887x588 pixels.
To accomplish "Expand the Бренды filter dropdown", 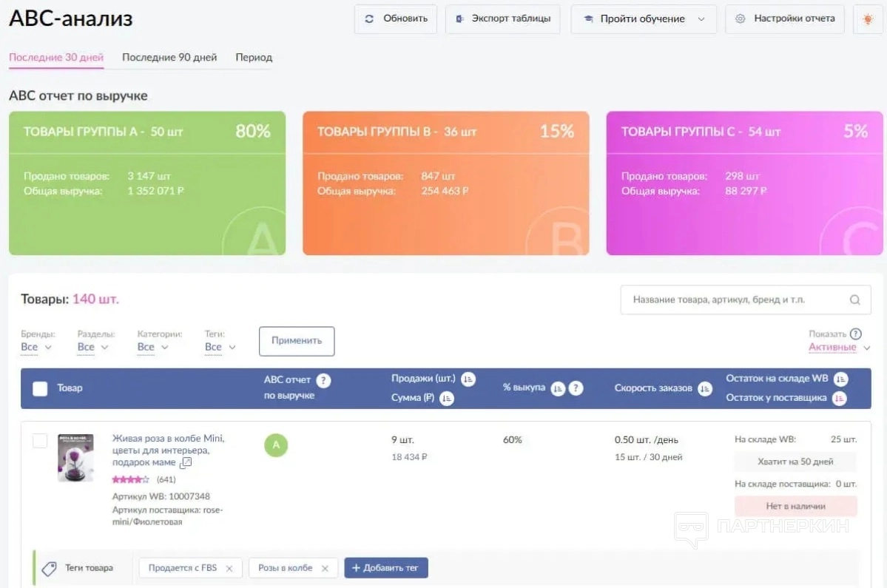I will pos(36,347).
